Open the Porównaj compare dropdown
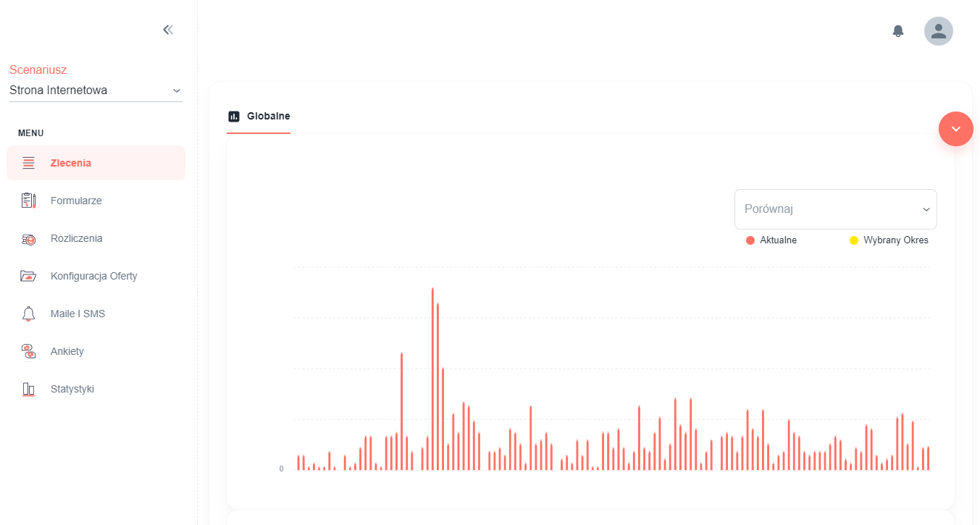 [x=836, y=209]
